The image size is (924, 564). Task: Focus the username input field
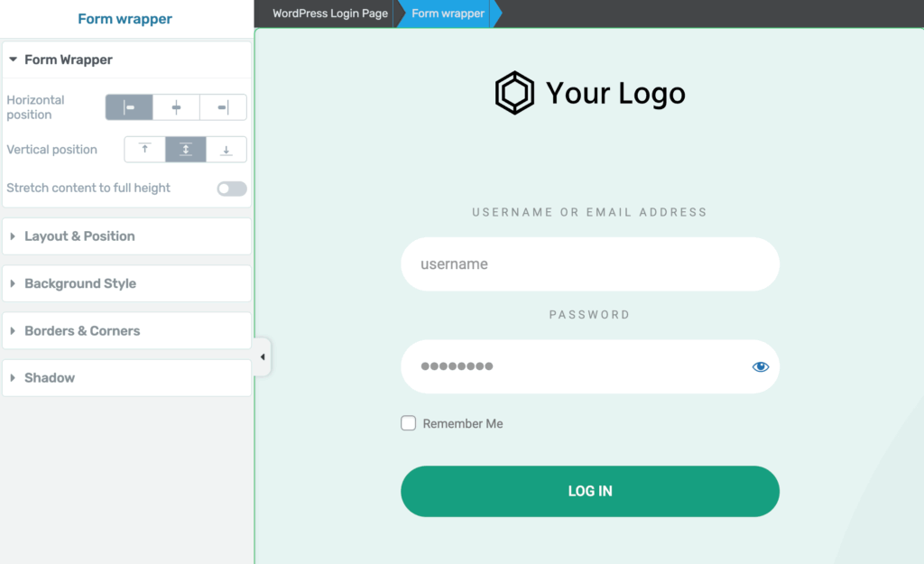[590, 264]
